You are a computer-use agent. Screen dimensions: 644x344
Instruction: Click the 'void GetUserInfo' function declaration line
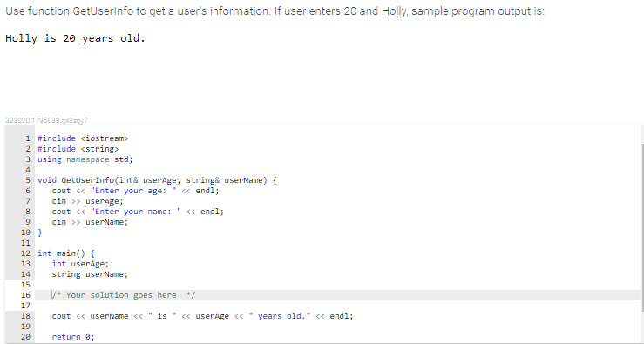pos(158,180)
